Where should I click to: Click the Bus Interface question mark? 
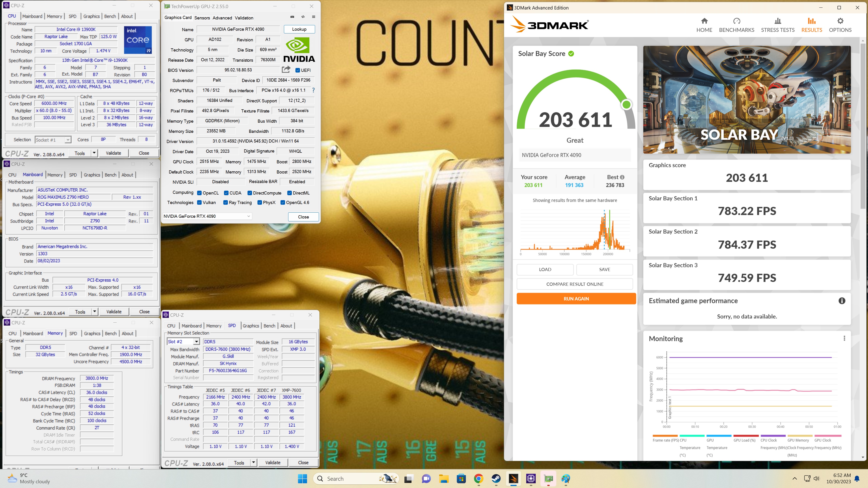click(x=313, y=90)
